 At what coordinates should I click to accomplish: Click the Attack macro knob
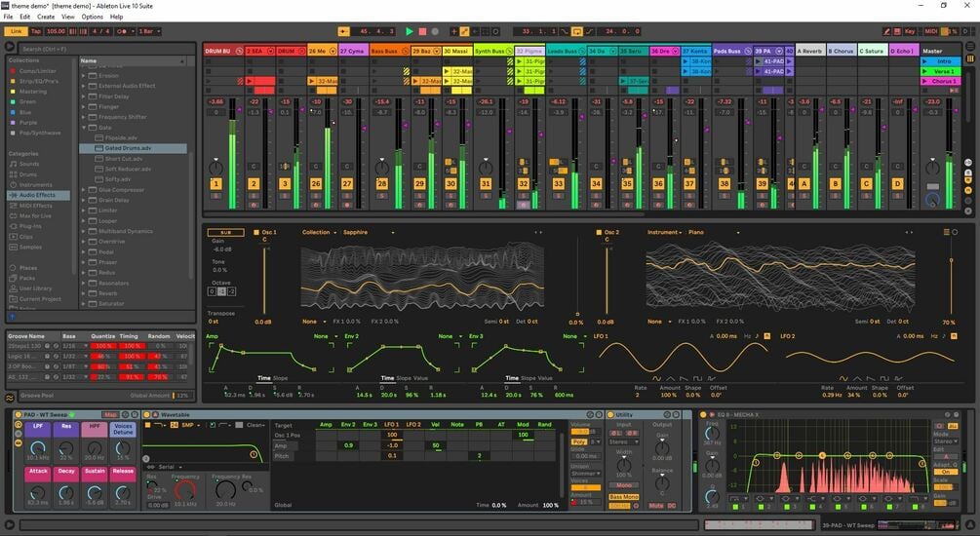(x=37, y=493)
